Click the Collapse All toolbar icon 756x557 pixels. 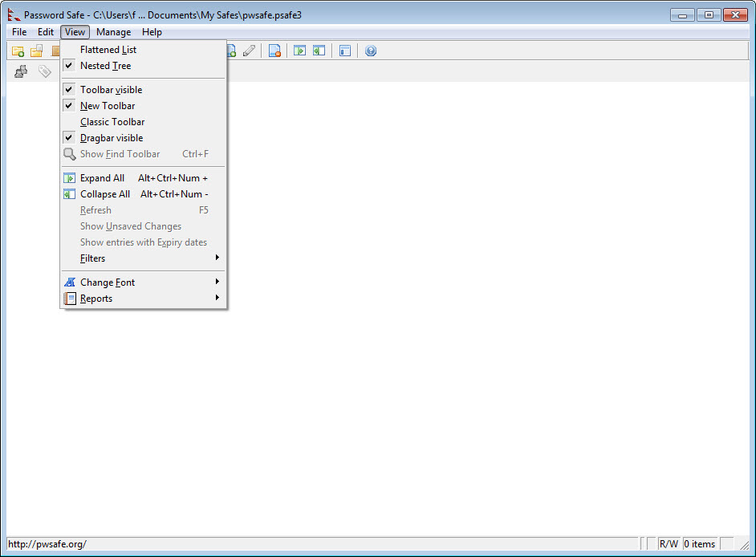coord(319,51)
